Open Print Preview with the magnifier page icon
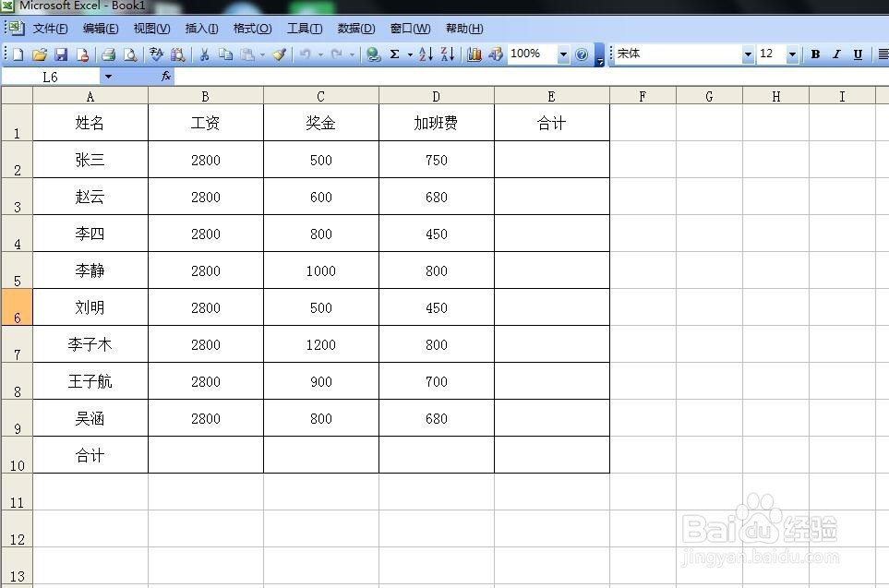 coord(130,54)
